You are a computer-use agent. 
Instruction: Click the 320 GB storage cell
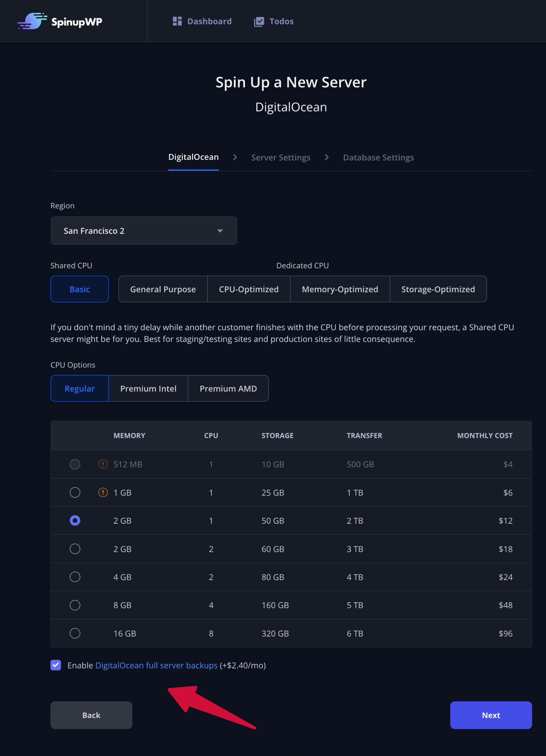(x=275, y=633)
